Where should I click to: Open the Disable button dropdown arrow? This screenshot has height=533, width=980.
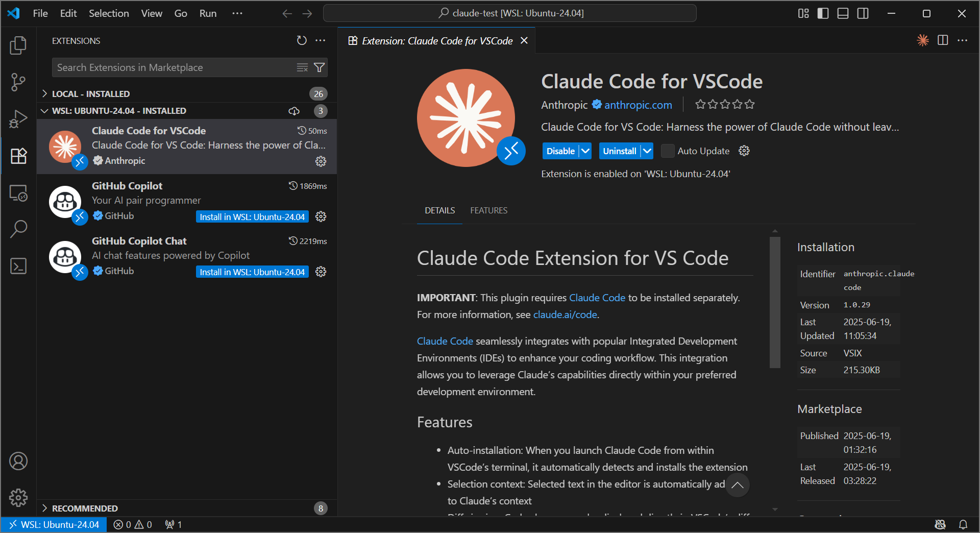585,151
